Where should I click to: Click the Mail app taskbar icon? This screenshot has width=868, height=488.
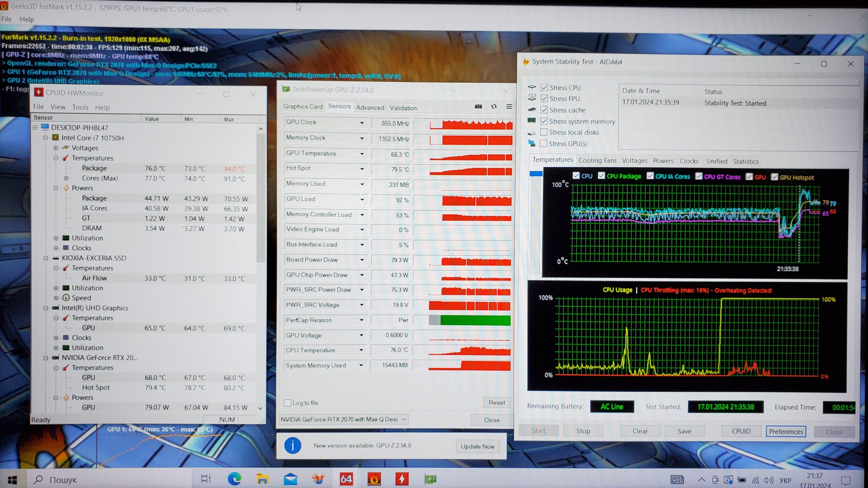coord(290,479)
